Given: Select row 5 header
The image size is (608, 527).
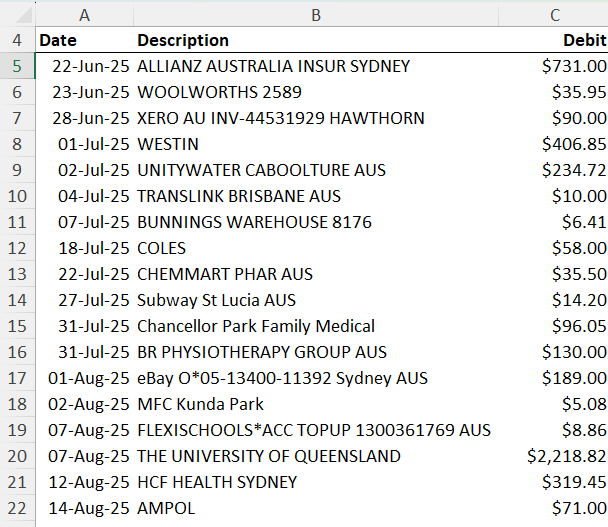Looking at the screenshot, I should click(x=17, y=66).
